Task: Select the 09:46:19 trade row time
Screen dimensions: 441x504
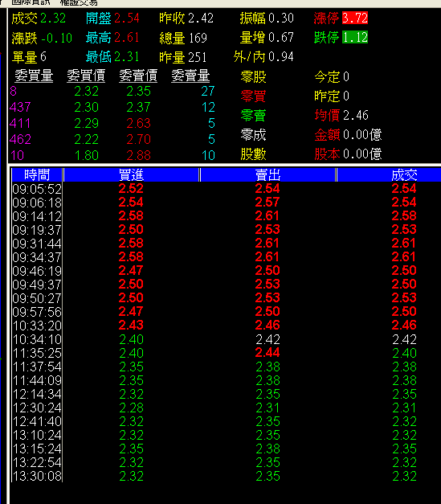Action: [37, 271]
